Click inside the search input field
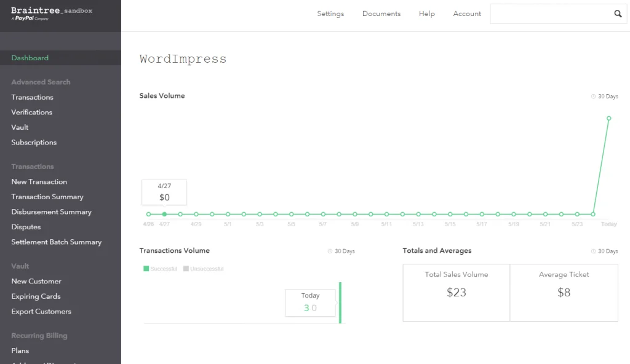This screenshot has height=364, width=630. click(x=548, y=13)
